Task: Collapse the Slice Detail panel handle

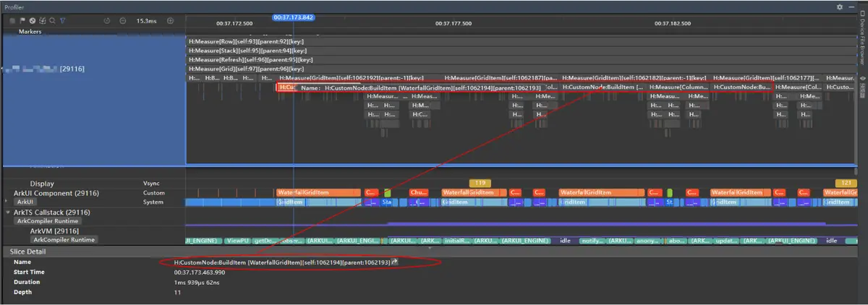Action: (430, 247)
